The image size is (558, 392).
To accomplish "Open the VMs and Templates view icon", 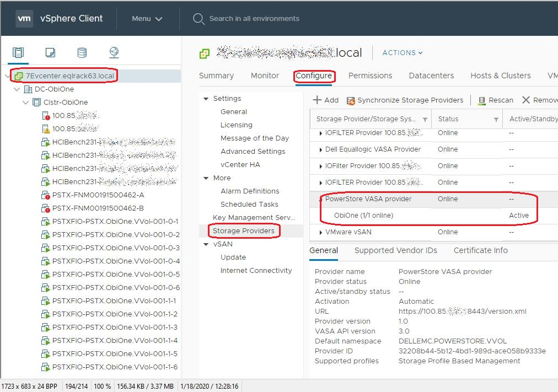I will point(51,52).
